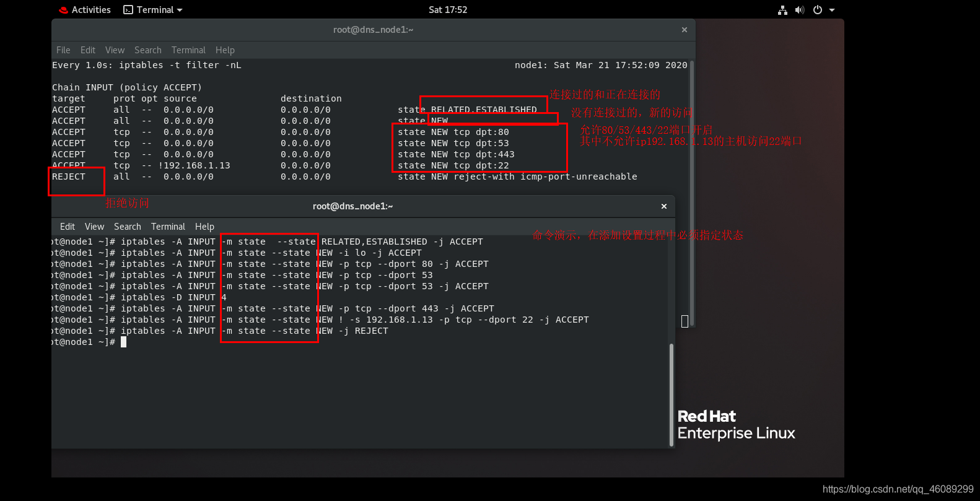Viewport: 980px width, 501px height.
Task: Open Edit menu in back terminal window
Action: pyautogui.click(x=88, y=50)
